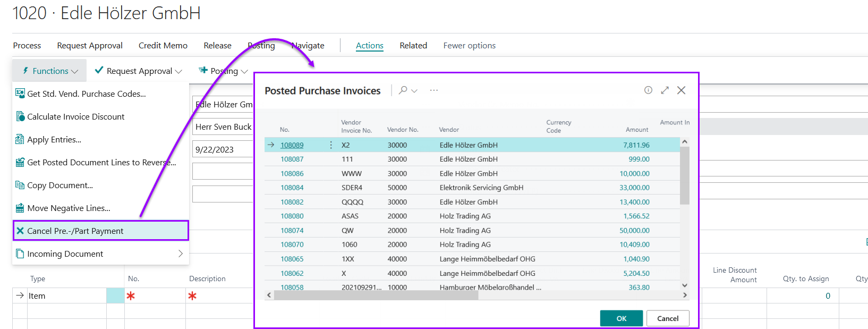Click the Calculate Invoice Discount icon
The height and width of the screenshot is (329, 868).
pyautogui.click(x=20, y=116)
